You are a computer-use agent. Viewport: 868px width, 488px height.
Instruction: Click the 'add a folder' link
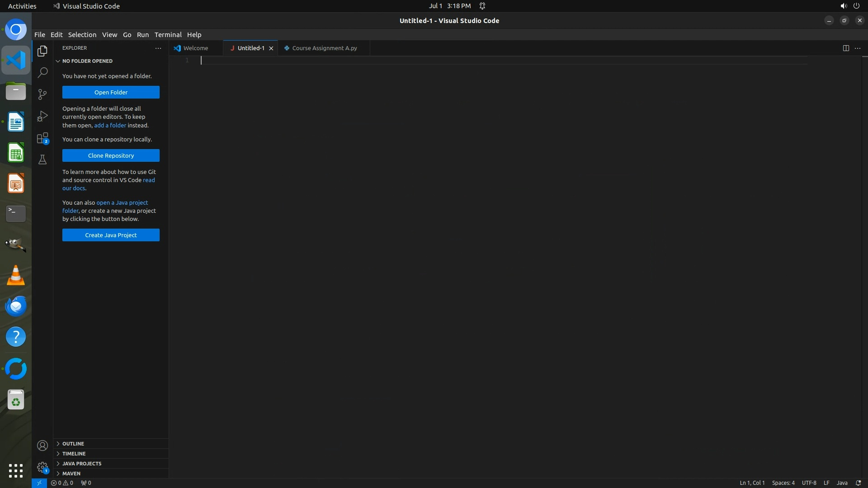pos(110,125)
